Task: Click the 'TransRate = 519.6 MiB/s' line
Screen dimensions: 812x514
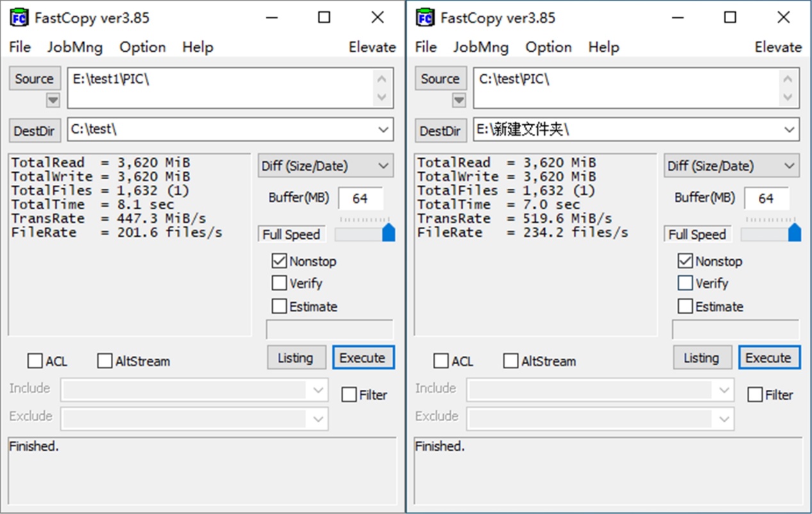Action: click(514, 219)
